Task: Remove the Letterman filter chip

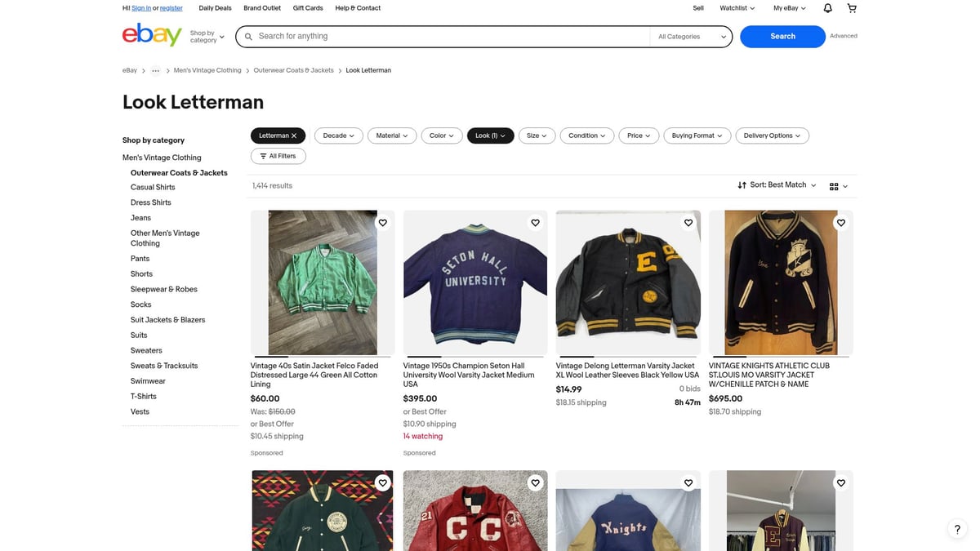Action: (294, 136)
